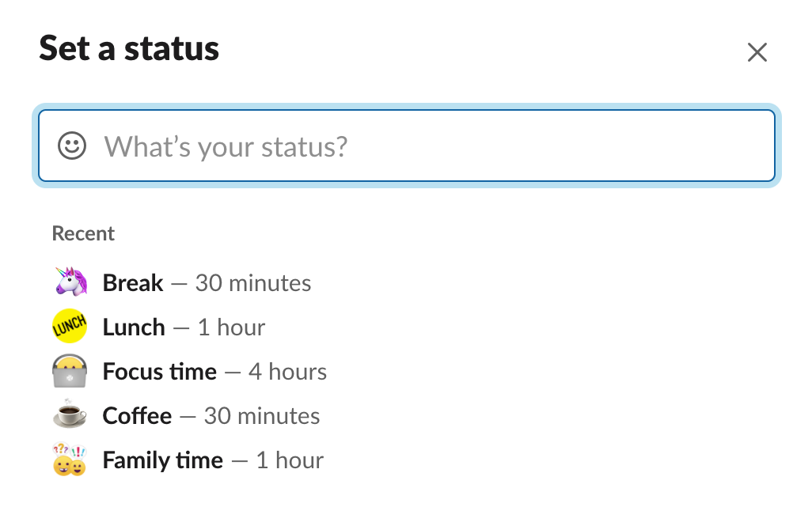812x507 pixels.
Task: Click the unicorn emoji beside Break
Action: click(70, 282)
